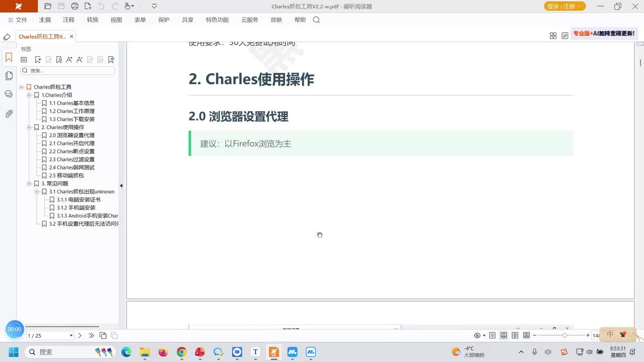Expand the customize quick access toolbar arrow

click(154, 6)
